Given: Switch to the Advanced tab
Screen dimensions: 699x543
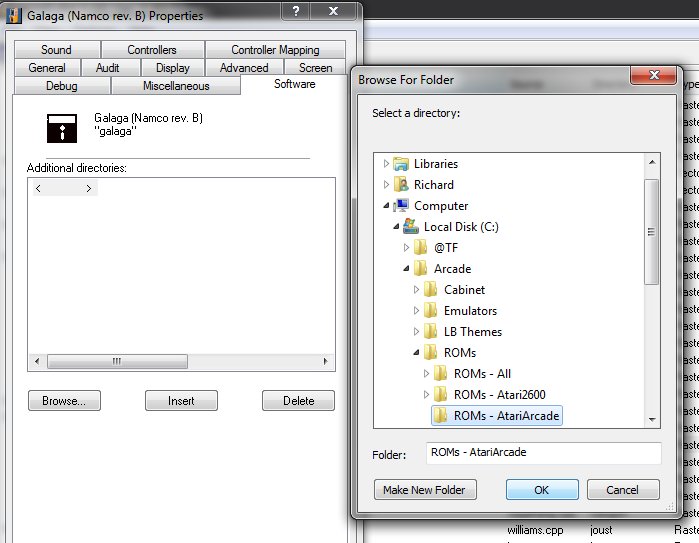Looking at the screenshot, I should click(x=244, y=68).
